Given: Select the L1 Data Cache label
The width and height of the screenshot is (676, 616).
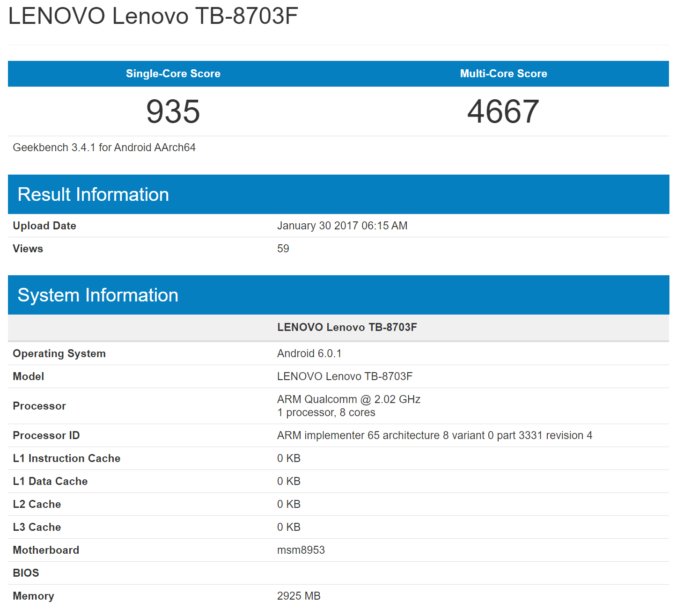Looking at the screenshot, I should click(50, 481).
